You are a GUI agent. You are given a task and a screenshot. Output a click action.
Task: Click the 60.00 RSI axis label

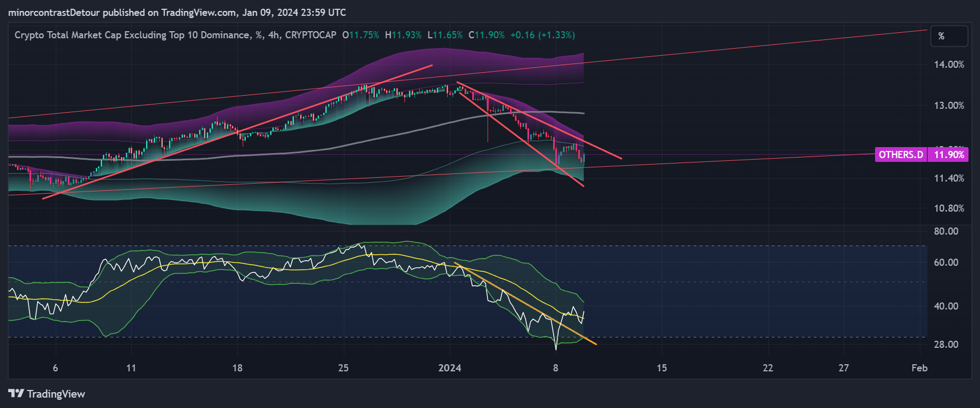click(946, 263)
